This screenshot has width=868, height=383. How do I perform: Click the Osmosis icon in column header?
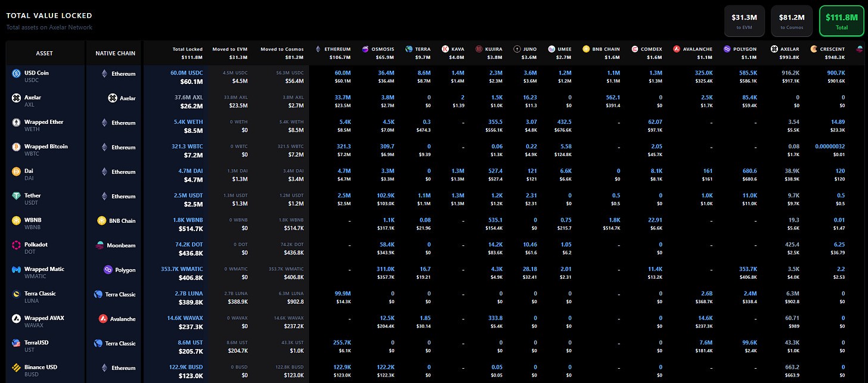click(364, 49)
